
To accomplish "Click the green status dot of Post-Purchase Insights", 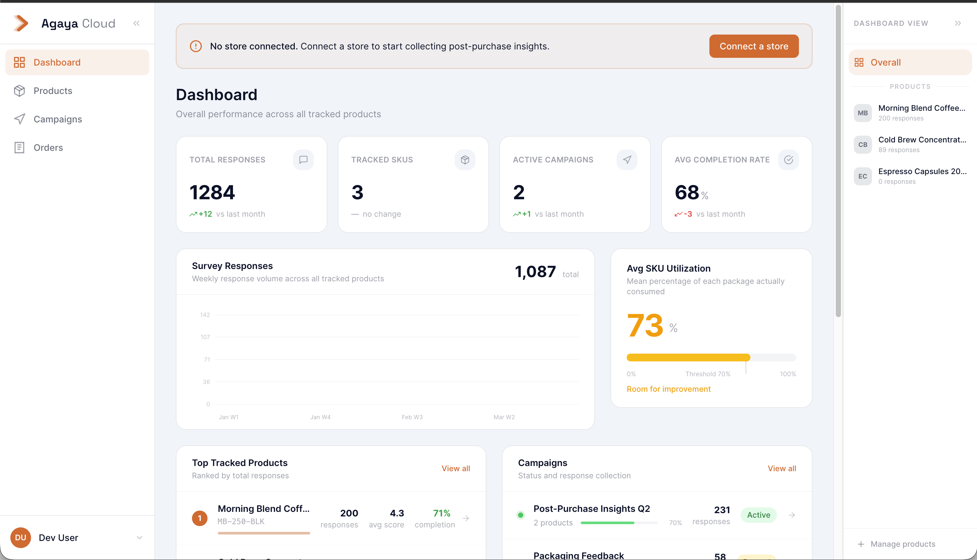I will tap(521, 515).
